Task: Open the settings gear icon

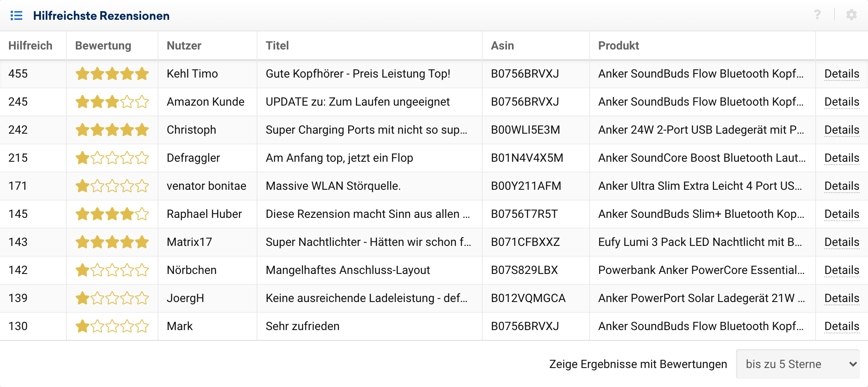Action: tap(851, 15)
